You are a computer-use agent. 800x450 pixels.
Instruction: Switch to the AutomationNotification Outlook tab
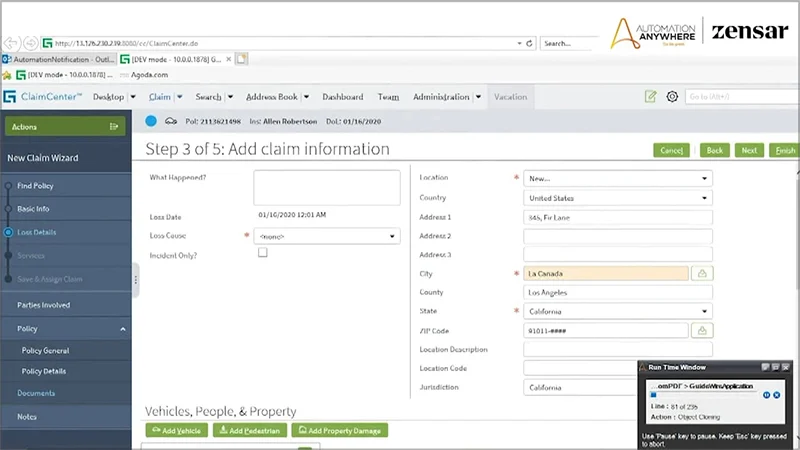pos(59,59)
